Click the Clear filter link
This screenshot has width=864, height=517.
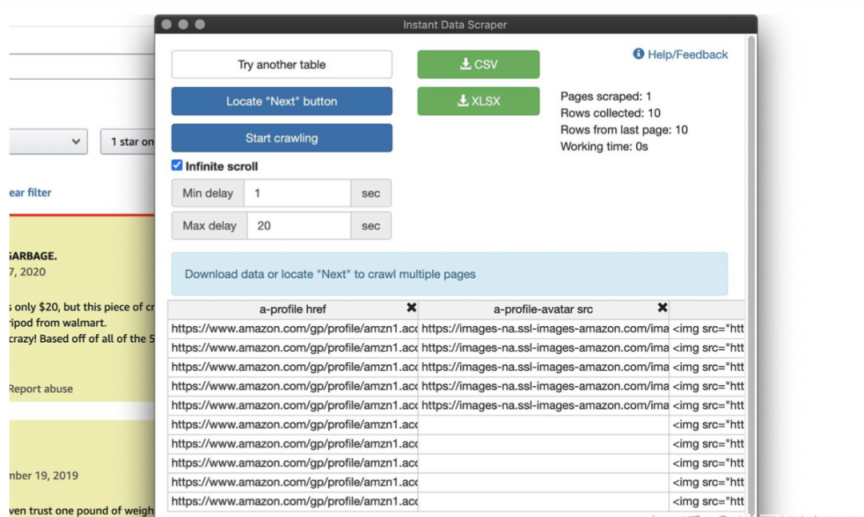(x=30, y=192)
